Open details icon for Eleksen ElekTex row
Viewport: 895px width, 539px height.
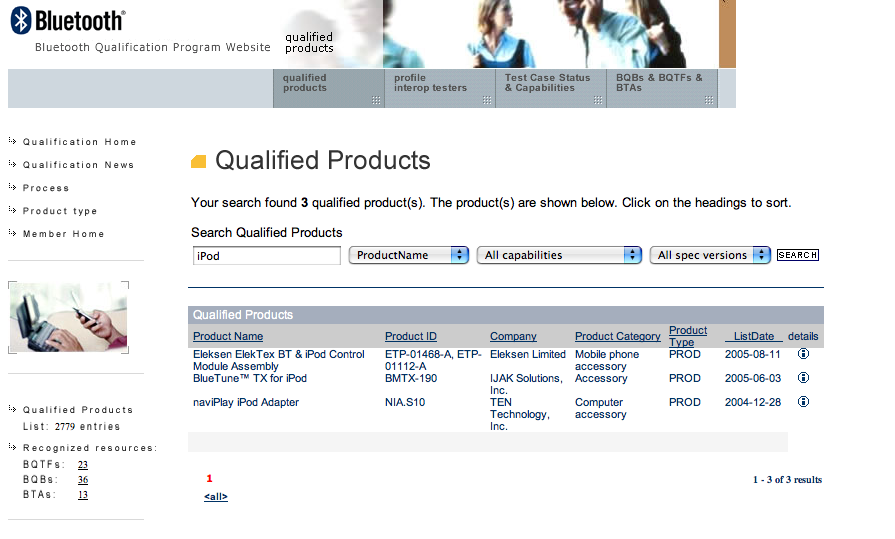[803, 354]
